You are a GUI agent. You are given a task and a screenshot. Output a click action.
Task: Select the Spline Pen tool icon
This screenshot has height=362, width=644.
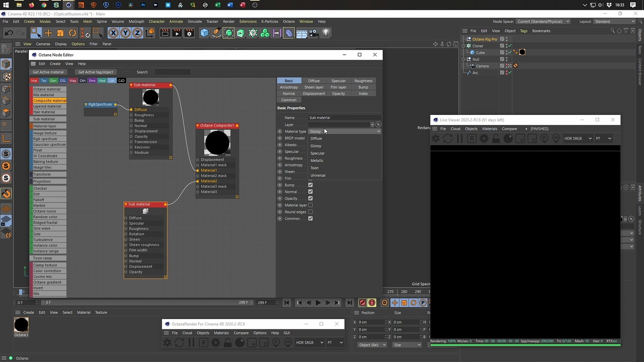pos(217,33)
